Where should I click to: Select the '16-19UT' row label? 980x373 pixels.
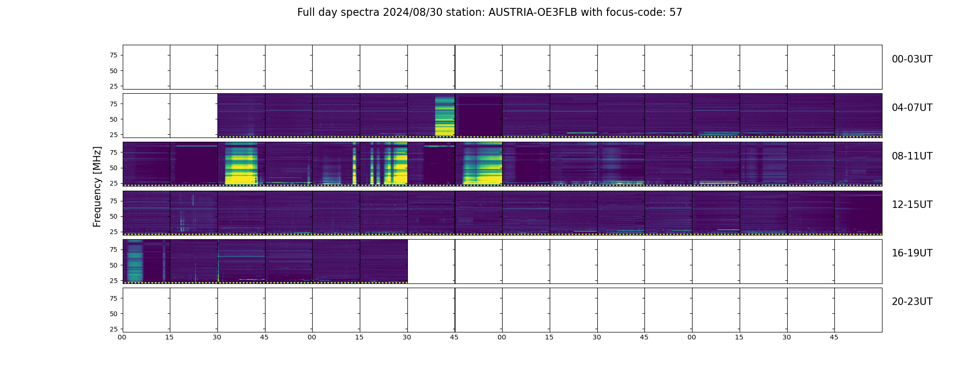912,253
